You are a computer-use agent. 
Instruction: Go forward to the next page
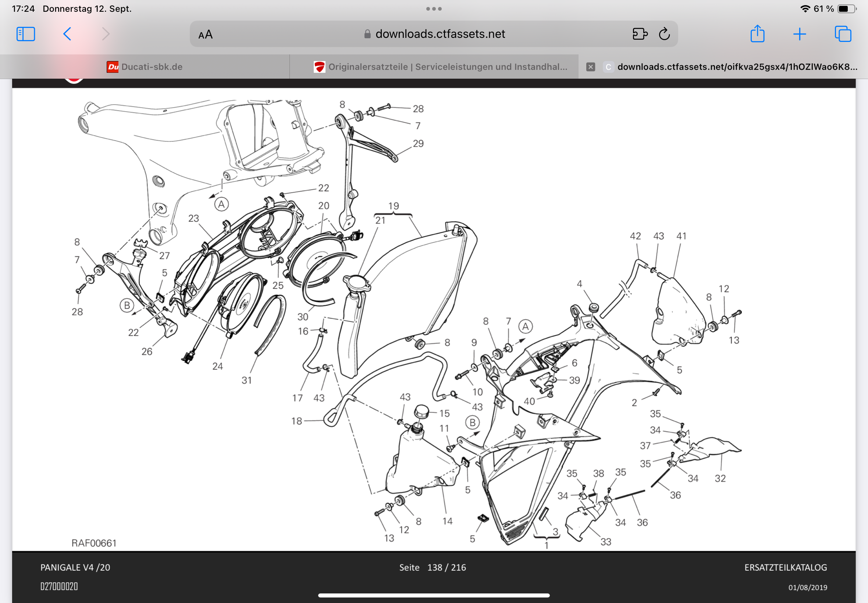coord(106,34)
